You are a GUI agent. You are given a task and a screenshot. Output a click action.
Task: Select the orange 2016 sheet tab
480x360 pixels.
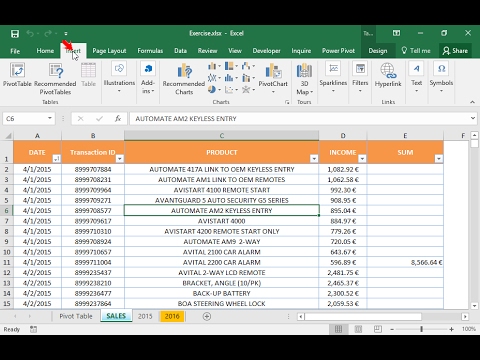point(172,316)
